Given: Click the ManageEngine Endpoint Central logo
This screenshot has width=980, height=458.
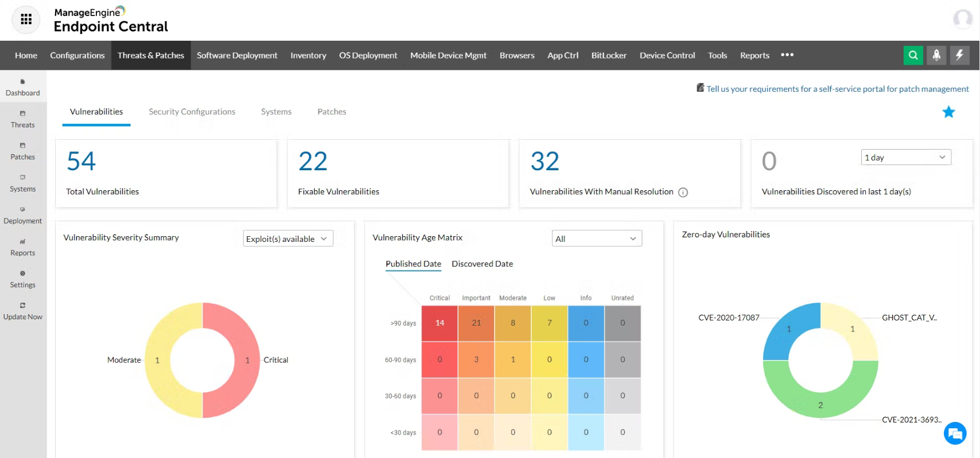Looking at the screenshot, I should 111,20.
